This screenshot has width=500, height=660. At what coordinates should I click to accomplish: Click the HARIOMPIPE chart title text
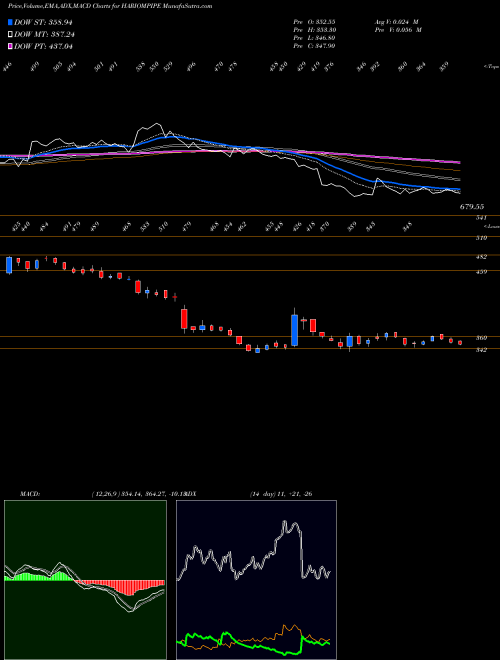tap(110, 6)
